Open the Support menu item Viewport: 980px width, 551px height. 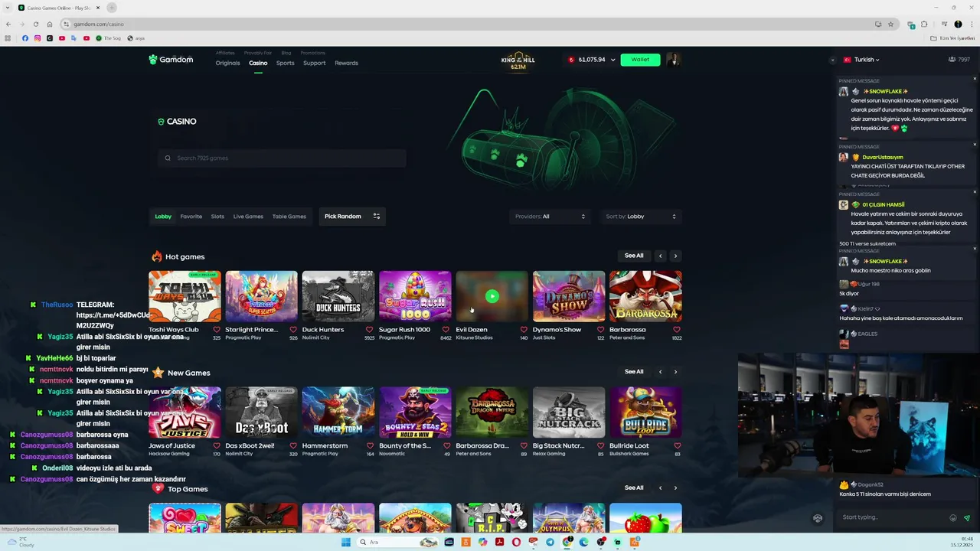point(314,63)
